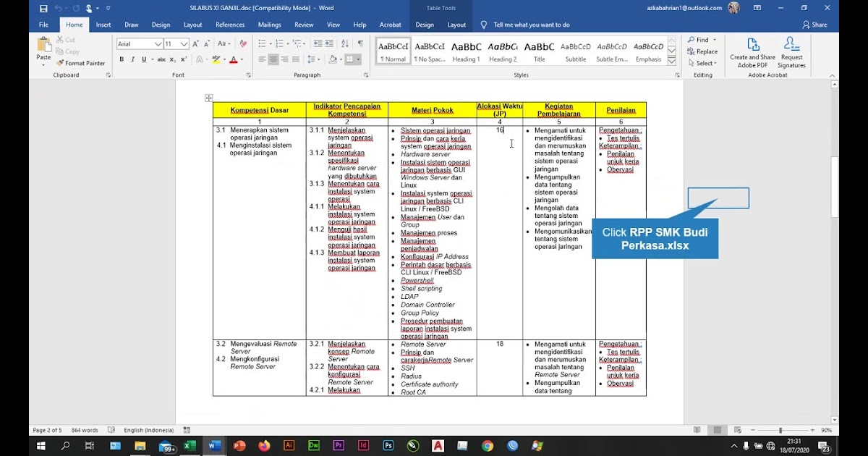Screen dimensions: 868x456
Task: Open Google Chrome from the taskbar
Action: coord(488,446)
